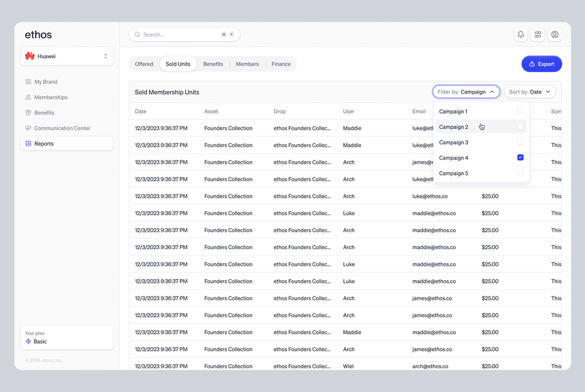Click the Communication Center megaphone icon
The height and width of the screenshot is (392, 585).
[28, 128]
